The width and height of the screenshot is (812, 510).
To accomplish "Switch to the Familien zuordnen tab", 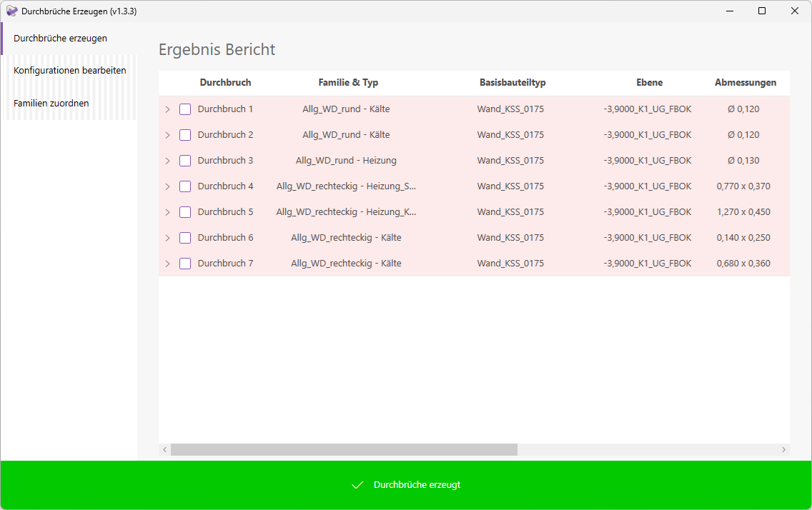I will (x=51, y=104).
